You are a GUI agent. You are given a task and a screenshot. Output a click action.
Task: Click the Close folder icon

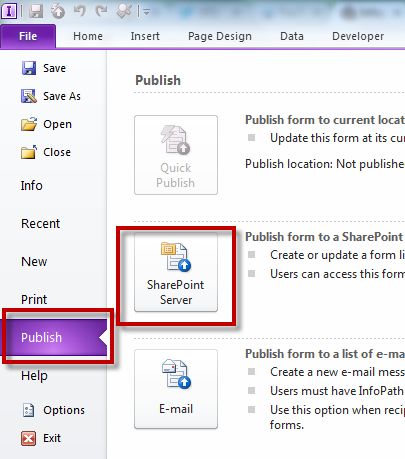tap(29, 152)
